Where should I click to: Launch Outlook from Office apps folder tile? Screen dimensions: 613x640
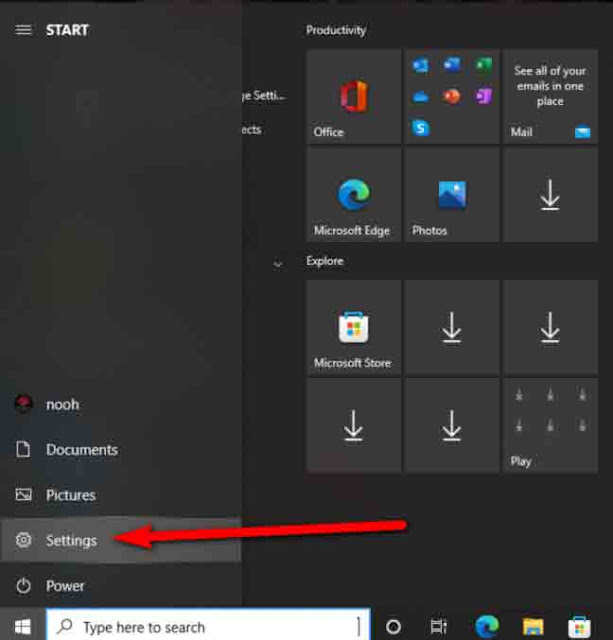click(x=420, y=65)
